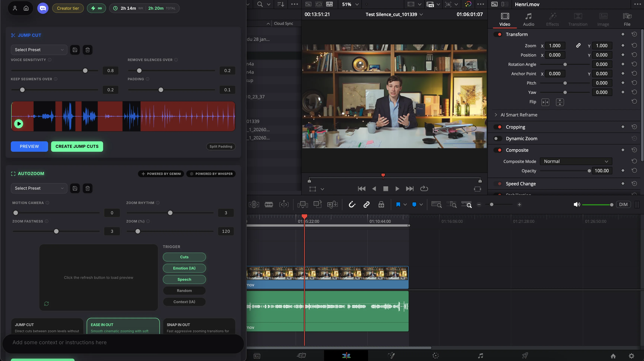Toggle the Composite section
Image resolution: width=644 pixels, height=361 pixels.
pos(498,150)
